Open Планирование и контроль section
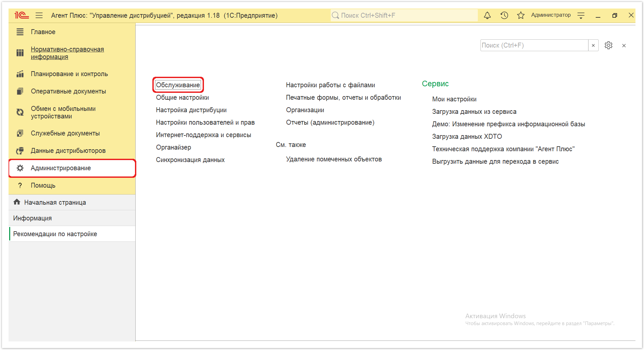The height and width of the screenshot is (350, 644). tap(72, 74)
